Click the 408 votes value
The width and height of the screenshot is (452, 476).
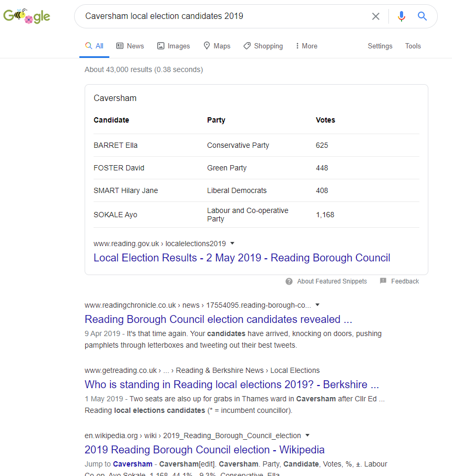[322, 190]
